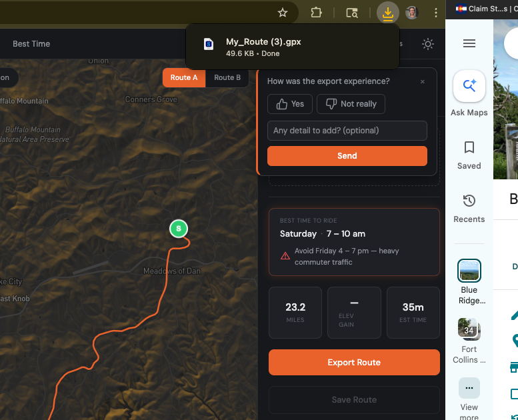Image resolution: width=518 pixels, height=420 pixels.
Task: Select the 23.2 Miles stat card
Action: tap(295, 313)
